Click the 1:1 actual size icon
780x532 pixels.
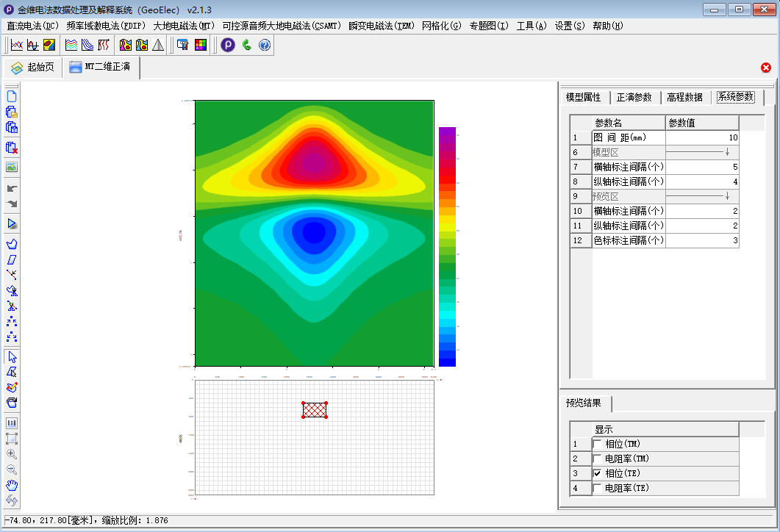tap(12, 423)
